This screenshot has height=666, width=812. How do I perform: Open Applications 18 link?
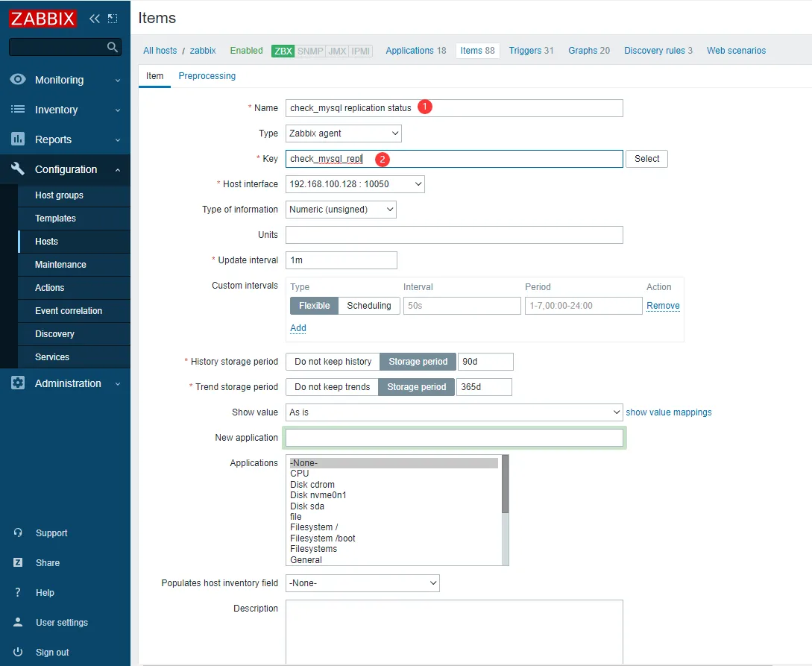tap(416, 50)
